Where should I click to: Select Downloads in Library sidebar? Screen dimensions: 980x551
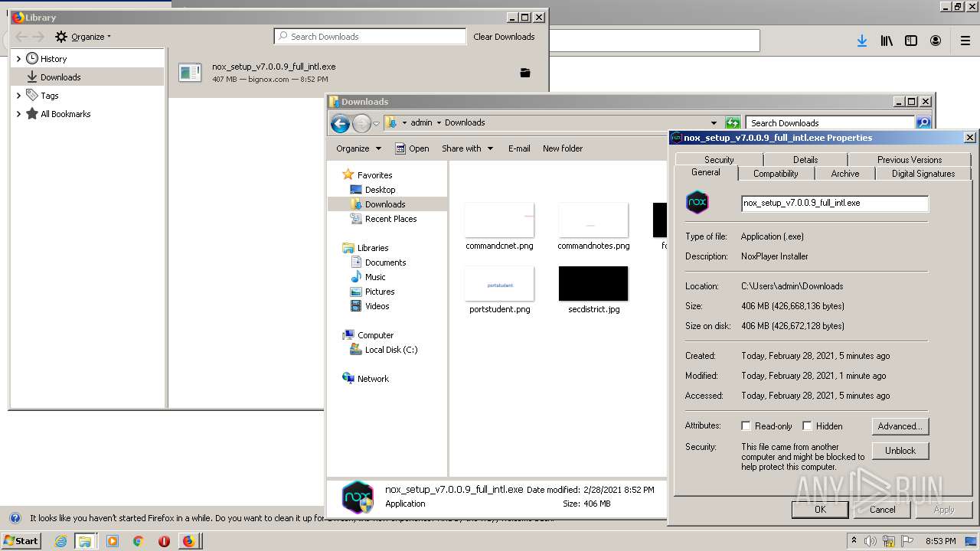87,77
